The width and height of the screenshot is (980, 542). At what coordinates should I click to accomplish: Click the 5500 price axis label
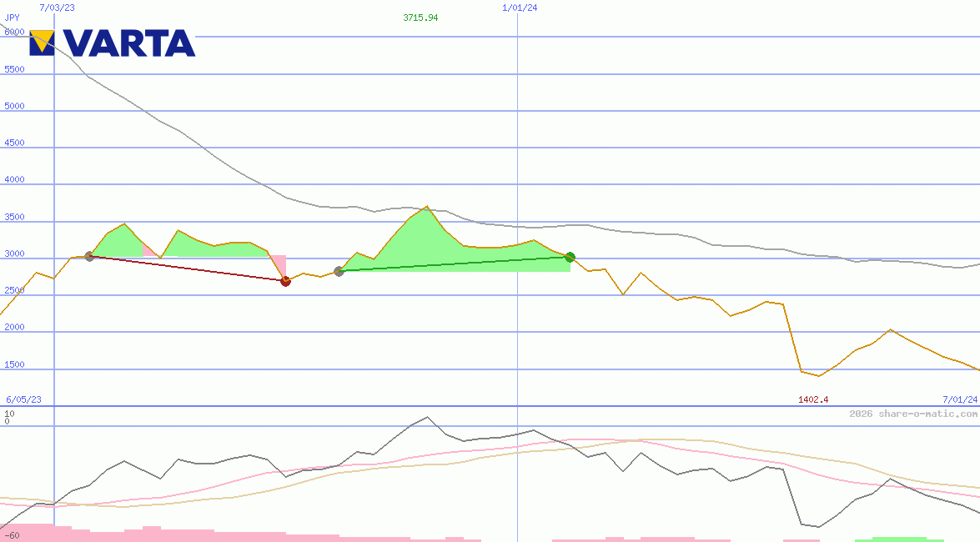(x=14, y=69)
